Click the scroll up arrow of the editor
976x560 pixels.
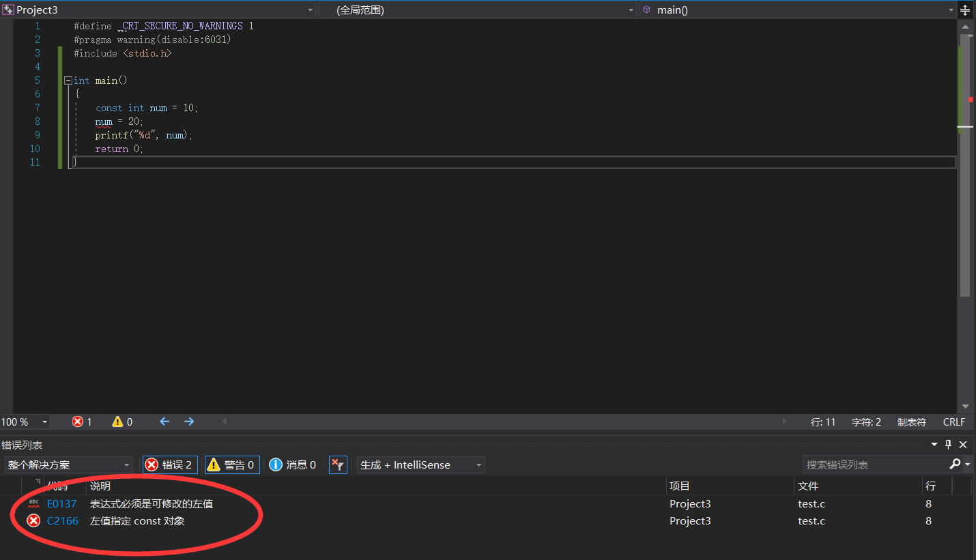[x=965, y=25]
